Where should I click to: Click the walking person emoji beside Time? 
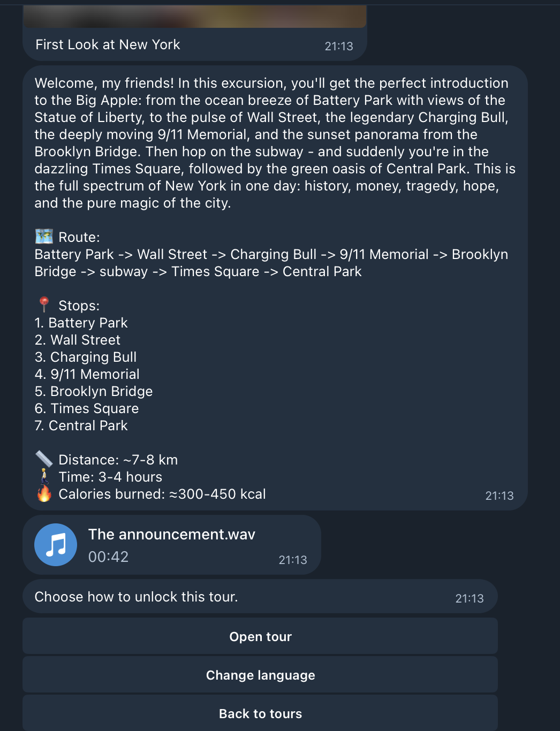pyautogui.click(x=44, y=476)
